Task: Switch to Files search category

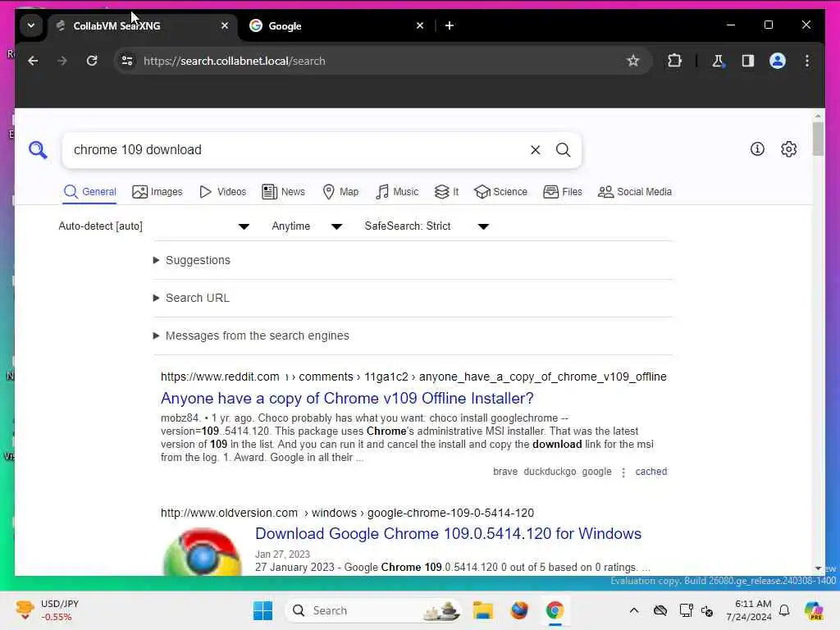Action: (x=563, y=192)
